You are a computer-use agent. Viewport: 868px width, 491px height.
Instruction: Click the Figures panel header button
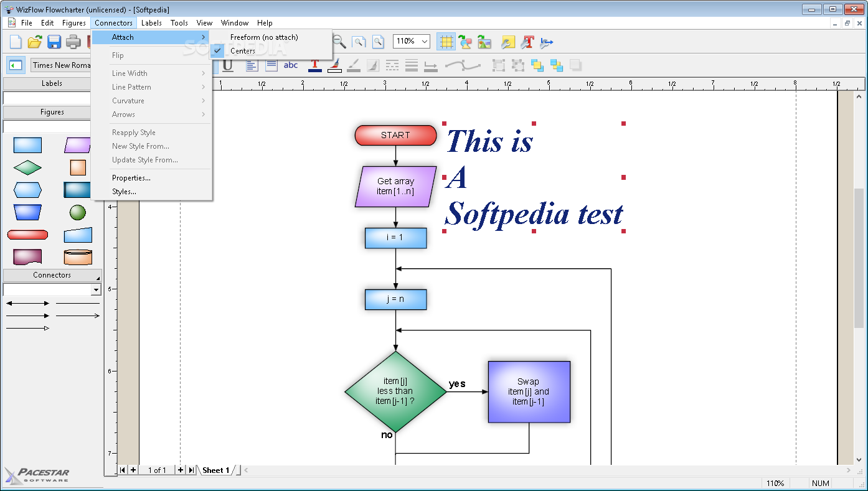pos(52,112)
